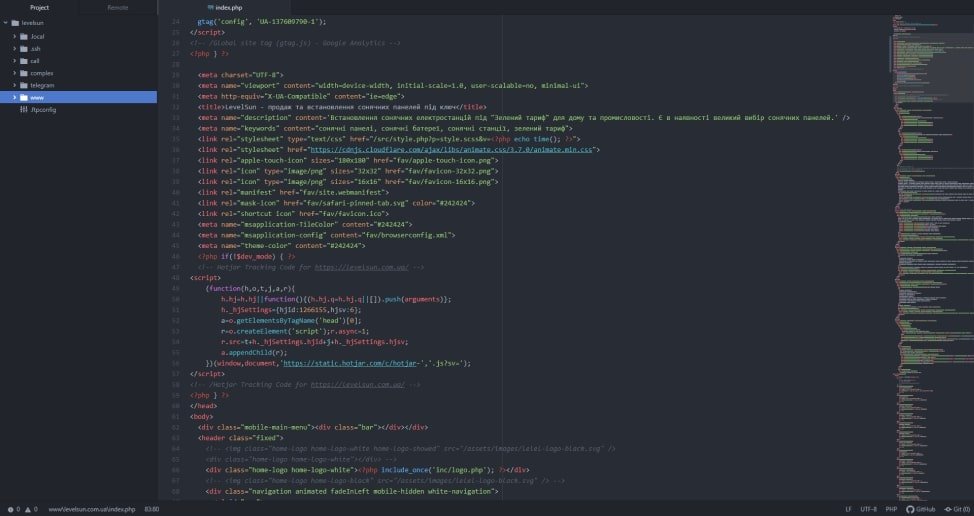This screenshot has width=974, height=516.
Task: Click the linter errors icon in status bar
Action: click(11, 509)
